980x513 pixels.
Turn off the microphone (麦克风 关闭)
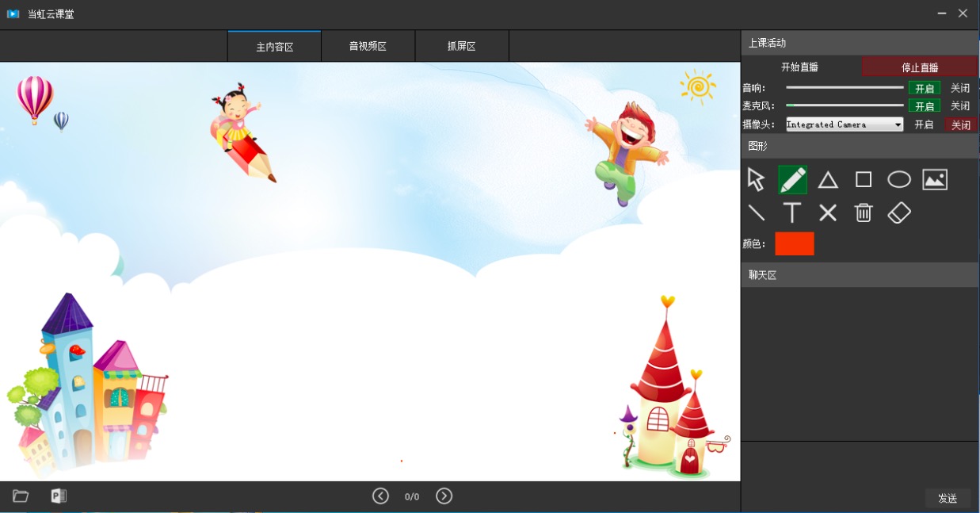point(960,106)
